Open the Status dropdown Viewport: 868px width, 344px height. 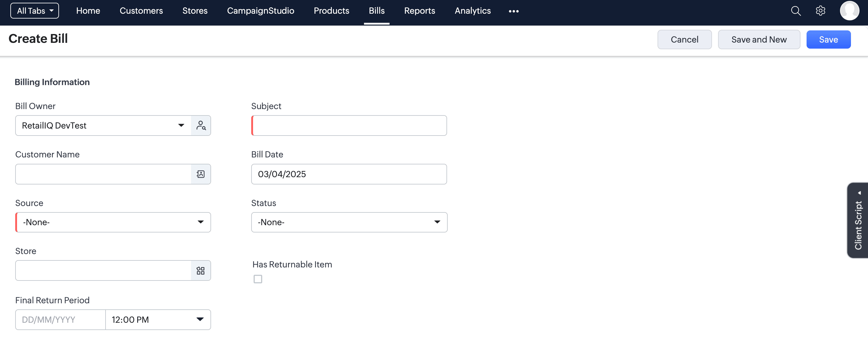click(349, 222)
